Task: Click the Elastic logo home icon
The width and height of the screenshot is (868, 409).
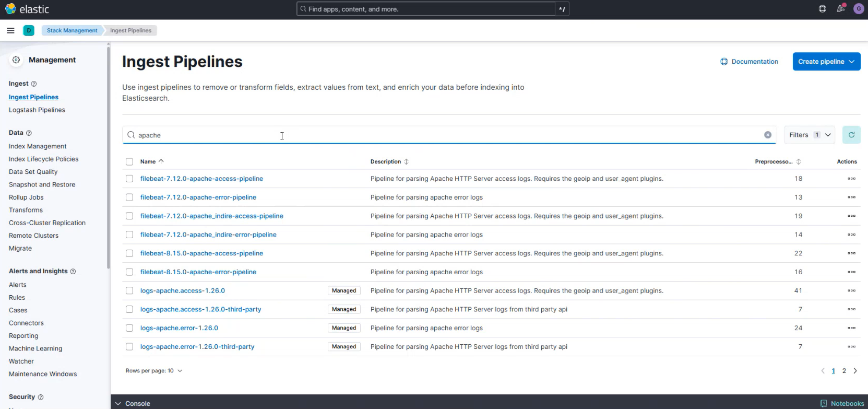Action: tap(10, 9)
